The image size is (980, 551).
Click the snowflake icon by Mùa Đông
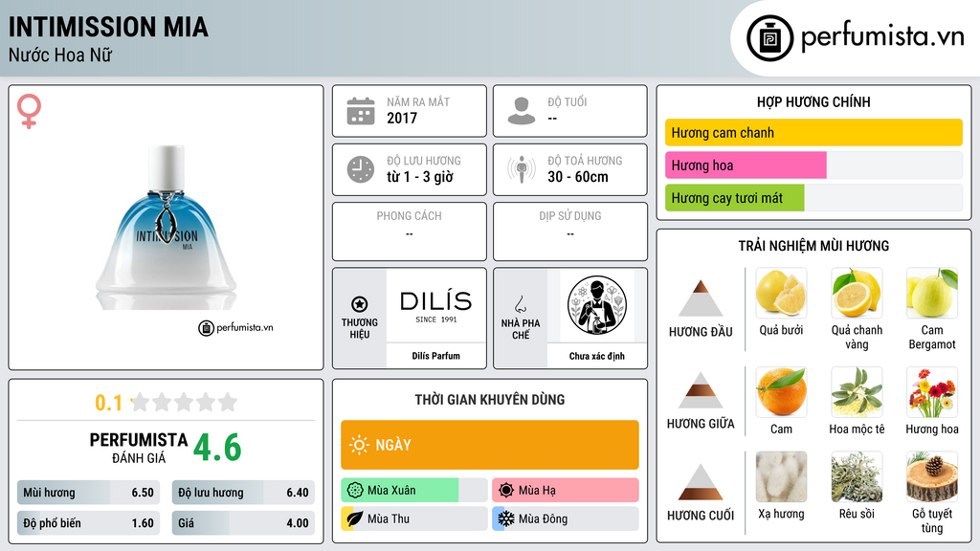(506, 519)
